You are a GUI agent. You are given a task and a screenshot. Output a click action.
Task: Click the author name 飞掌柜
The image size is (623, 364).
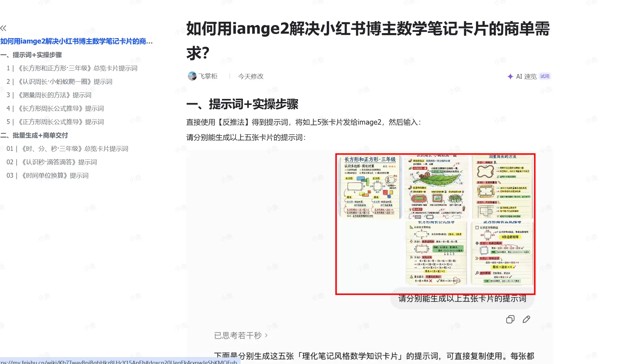pos(208,76)
